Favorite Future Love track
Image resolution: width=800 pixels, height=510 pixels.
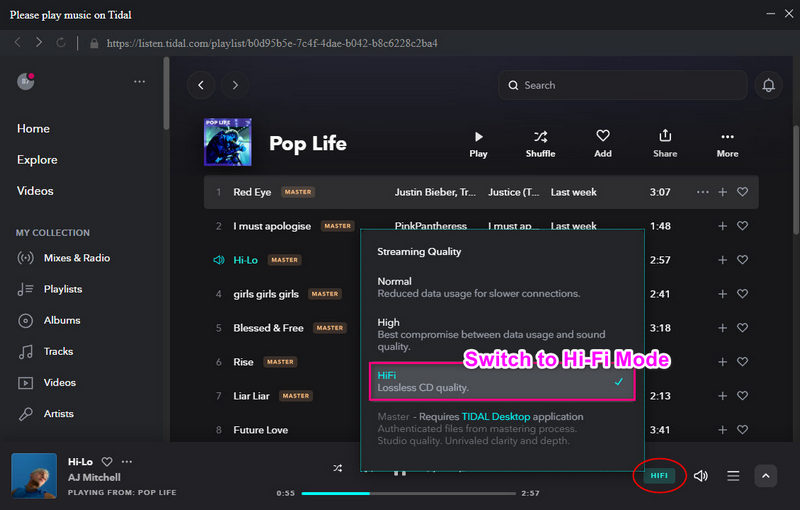coord(742,429)
